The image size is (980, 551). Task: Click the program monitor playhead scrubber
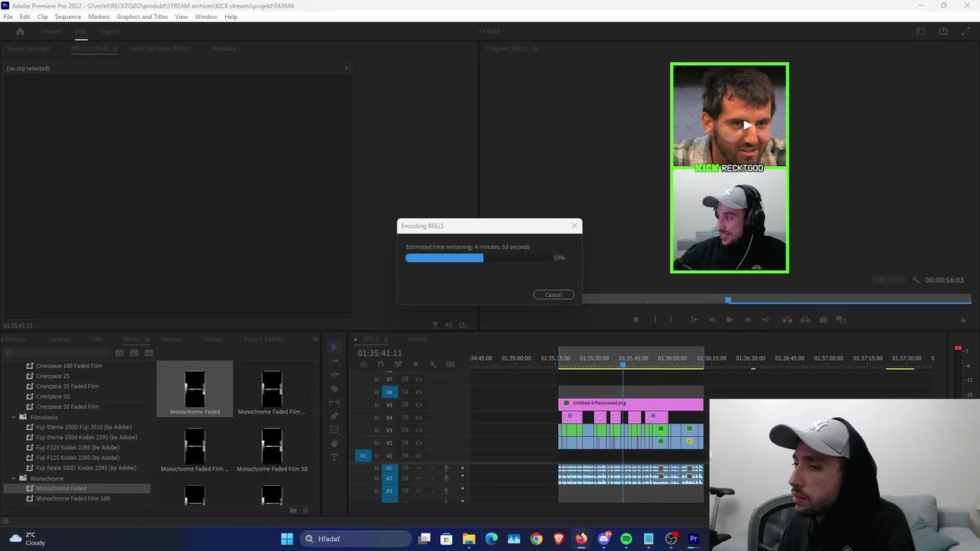(x=728, y=300)
